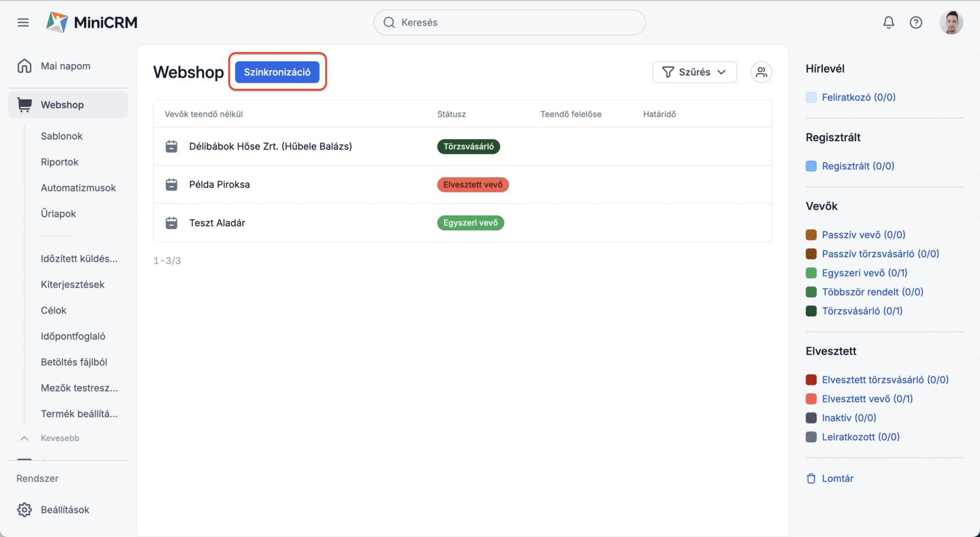The image size is (980, 537).
Task: Click the Szinkronizáció button
Action: click(x=277, y=72)
